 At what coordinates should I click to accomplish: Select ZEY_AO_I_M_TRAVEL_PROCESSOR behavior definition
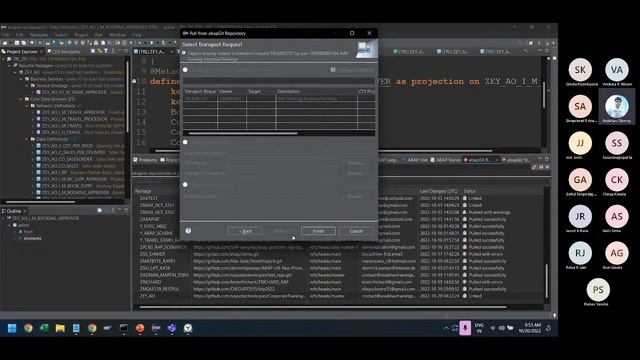75,119
